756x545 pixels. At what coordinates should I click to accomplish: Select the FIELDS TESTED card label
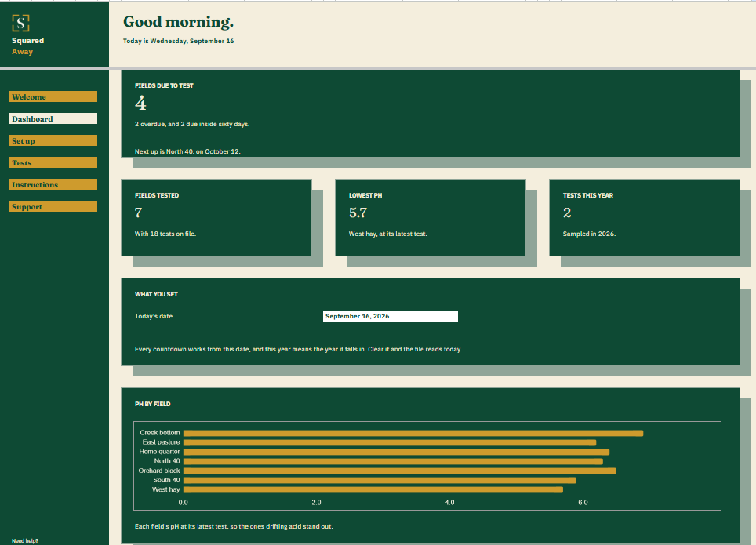pyautogui.click(x=157, y=195)
